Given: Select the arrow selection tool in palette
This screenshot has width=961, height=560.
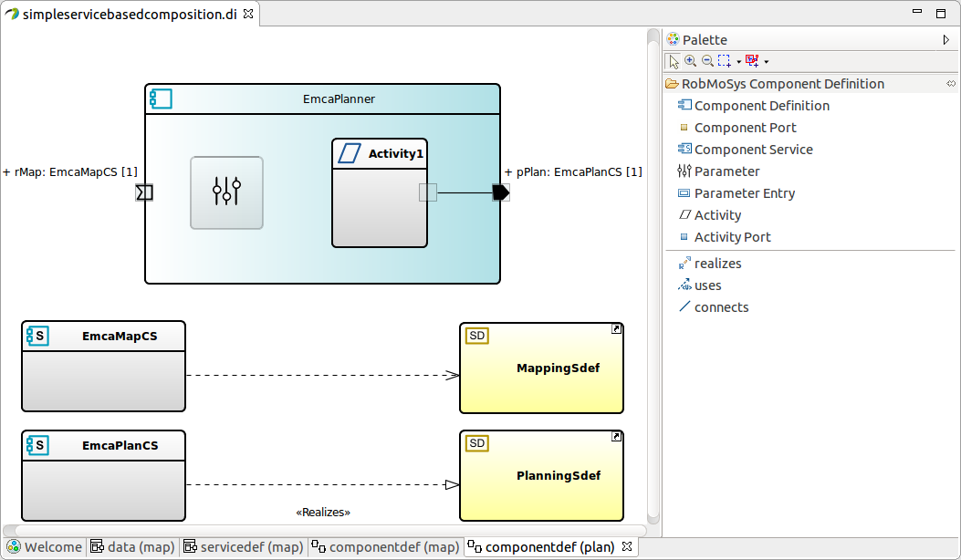Looking at the screenshot, I should pos(674,61).
